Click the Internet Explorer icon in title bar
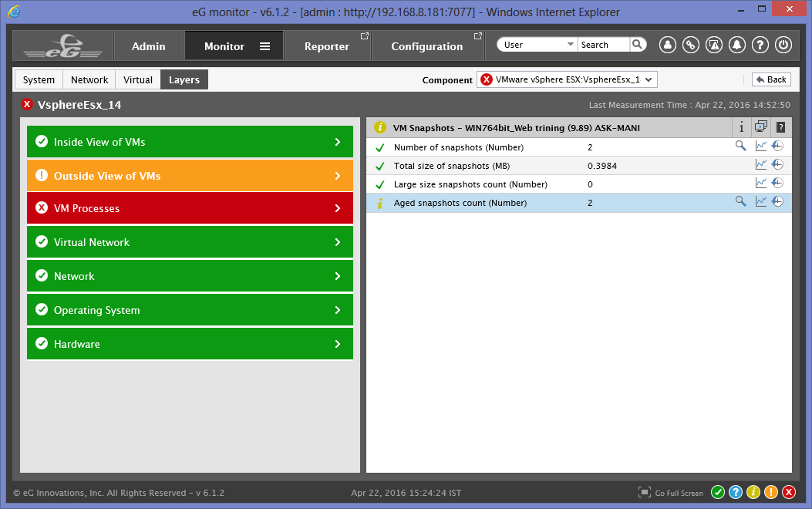The image size is (812, 509). [x=14, y=11]
